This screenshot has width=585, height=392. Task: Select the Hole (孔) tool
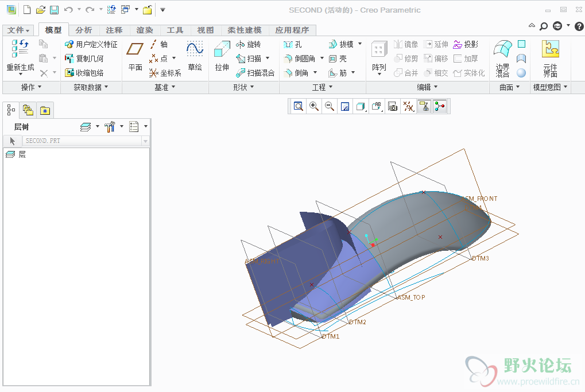293,44
